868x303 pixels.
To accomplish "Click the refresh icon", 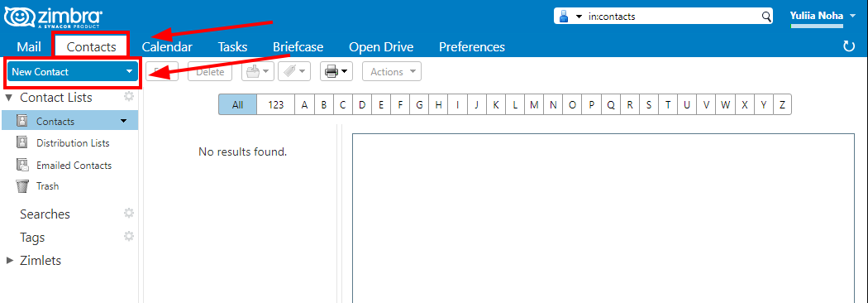I will pyautogui.click(x=849, y=46).
